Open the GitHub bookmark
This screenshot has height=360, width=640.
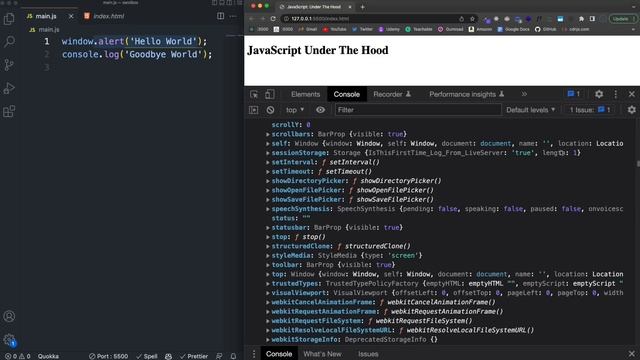(x=546, y=29)
